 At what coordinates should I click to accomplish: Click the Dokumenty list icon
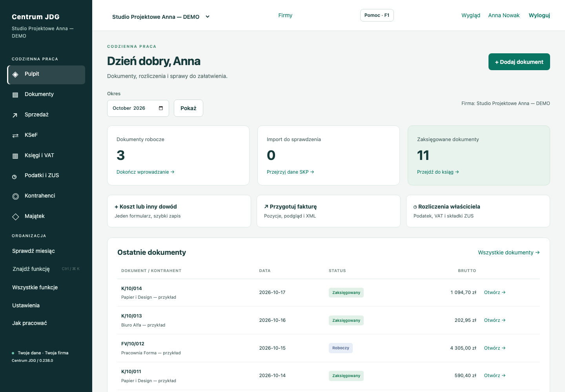[x=15, y=95]
